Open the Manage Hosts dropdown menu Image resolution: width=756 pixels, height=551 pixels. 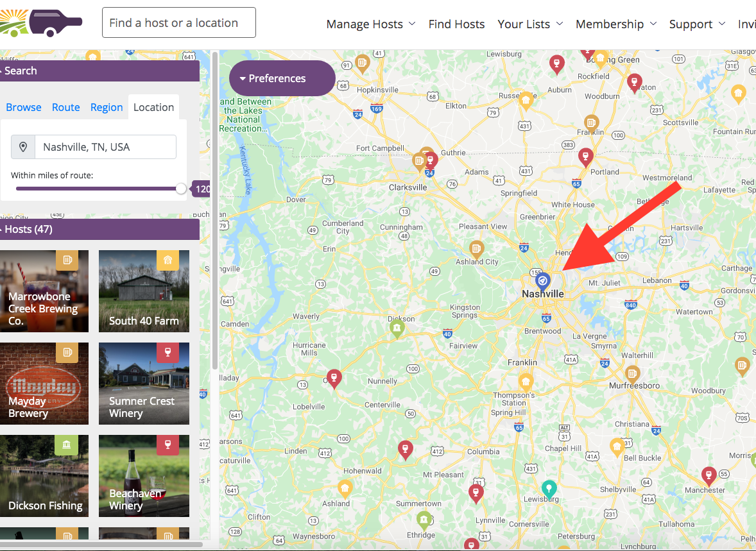pyautogui.click(x=370, y=24)
